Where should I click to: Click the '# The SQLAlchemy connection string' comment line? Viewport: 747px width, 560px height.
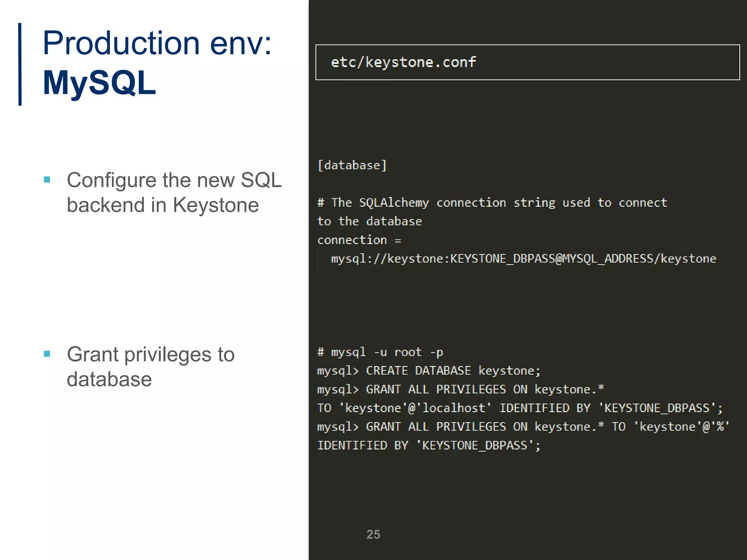(x=492, y=203)
